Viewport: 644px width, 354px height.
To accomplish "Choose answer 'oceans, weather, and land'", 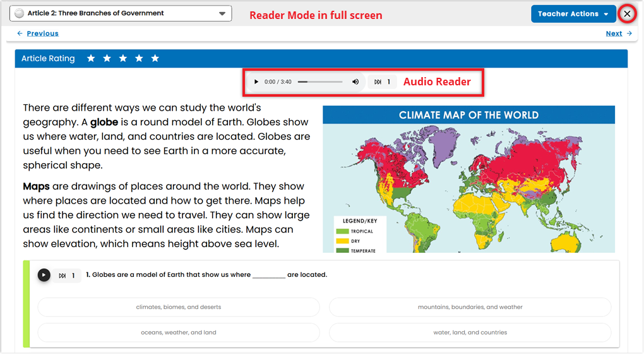I will [179, 333].
